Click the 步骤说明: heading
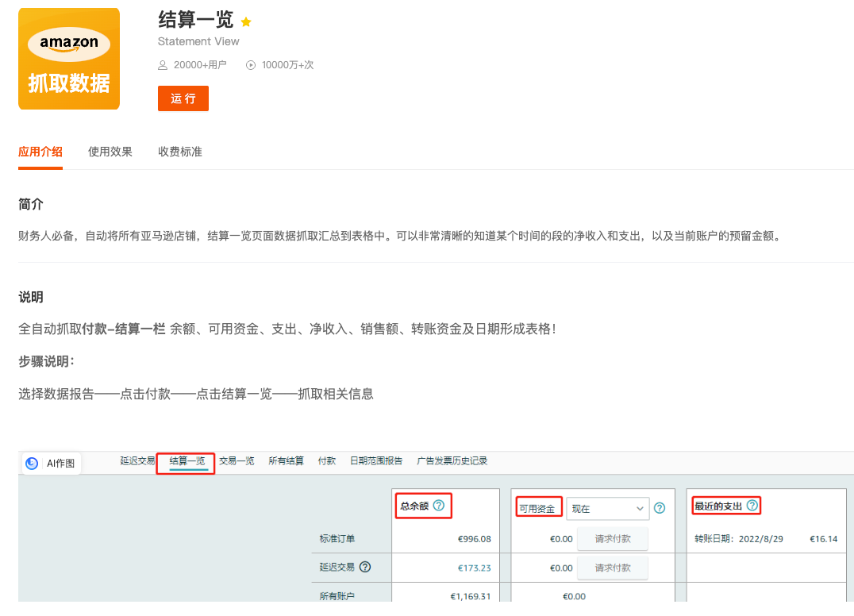This screenshot has height=616, width=854. point(46,361)
